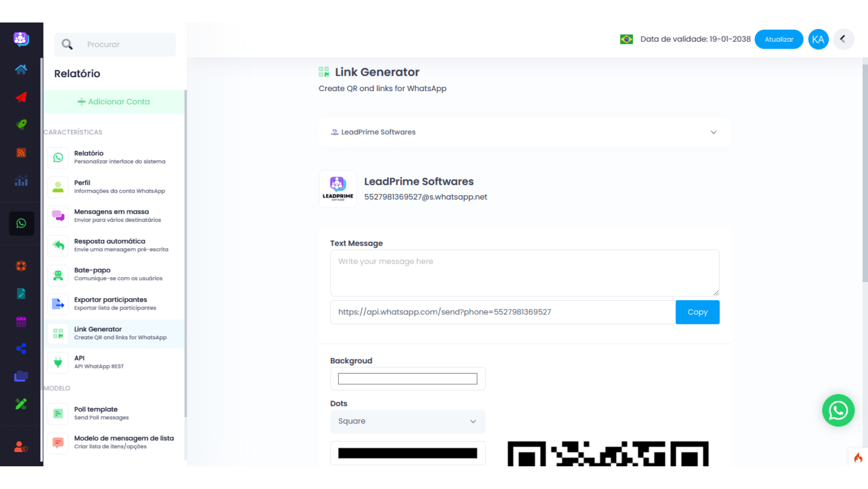Click Adicionar Conta to add account
Viewport: 868px width, 489px height.
pyautogui.click(x=114, y=102)
